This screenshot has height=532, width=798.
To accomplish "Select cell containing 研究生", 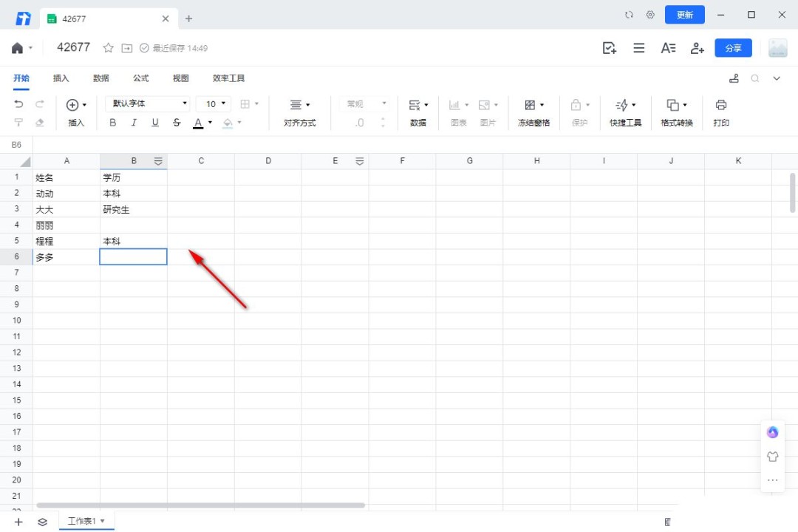I will pyautogui.click(x=133, y=210).
